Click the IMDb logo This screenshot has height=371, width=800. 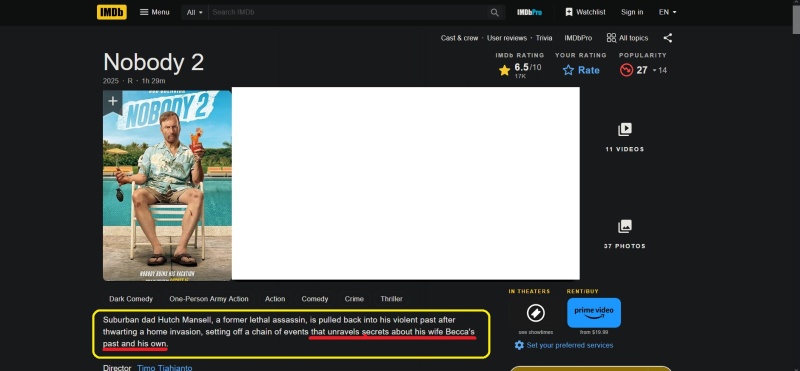point(112,12)
